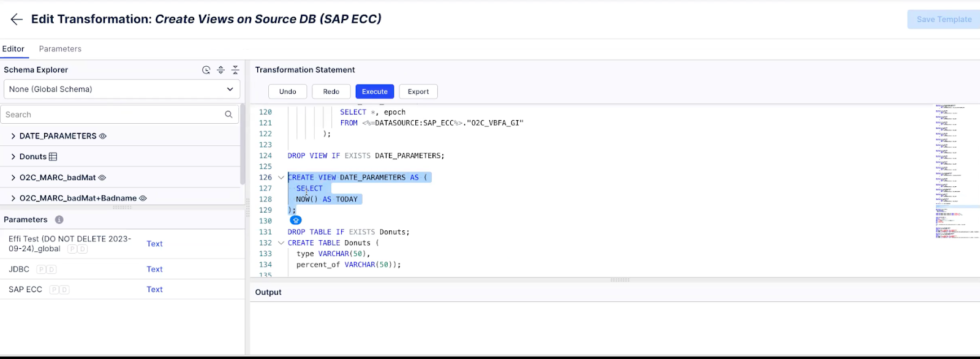
Task: Click the D badge next to SAP ECC
Action: (x=64, y=290)
